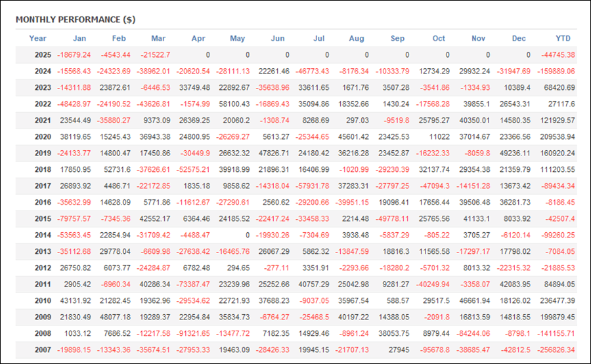
Task: Click the 2020 year row label
Action: click(43, 137)
